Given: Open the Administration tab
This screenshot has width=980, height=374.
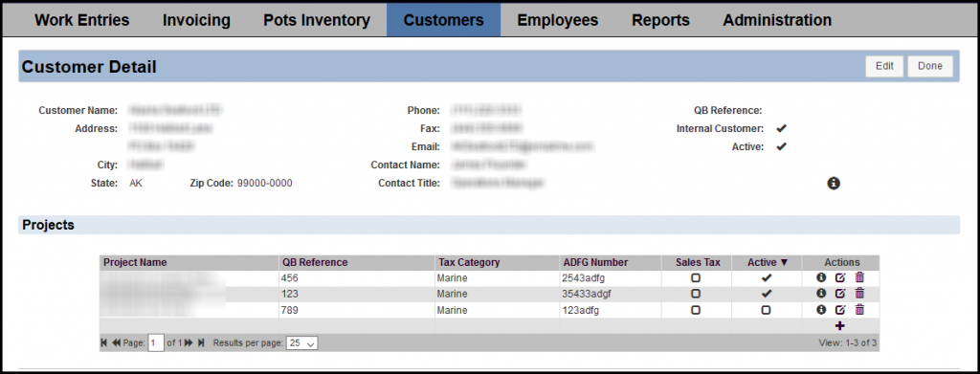Looking at the screenshot, I should 777,20.
